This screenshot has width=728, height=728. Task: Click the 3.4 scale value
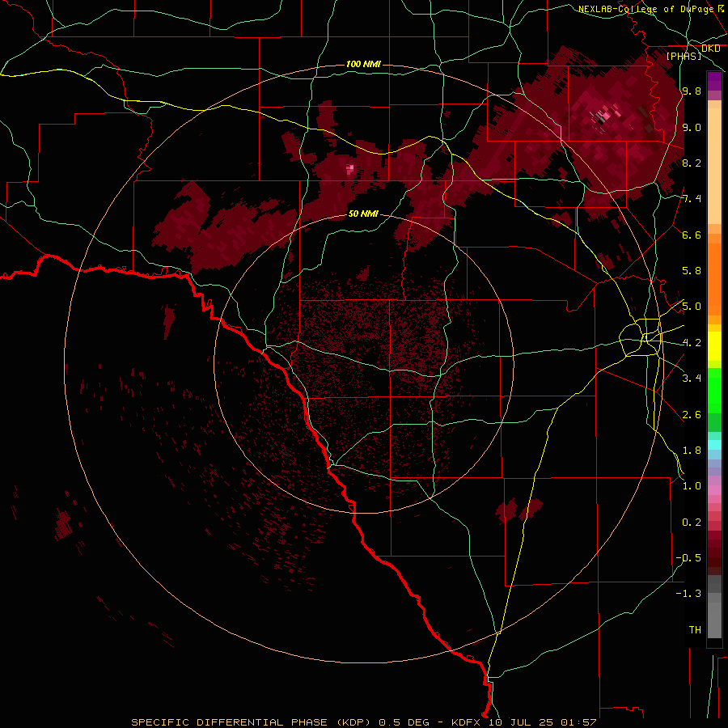(692, 379)
